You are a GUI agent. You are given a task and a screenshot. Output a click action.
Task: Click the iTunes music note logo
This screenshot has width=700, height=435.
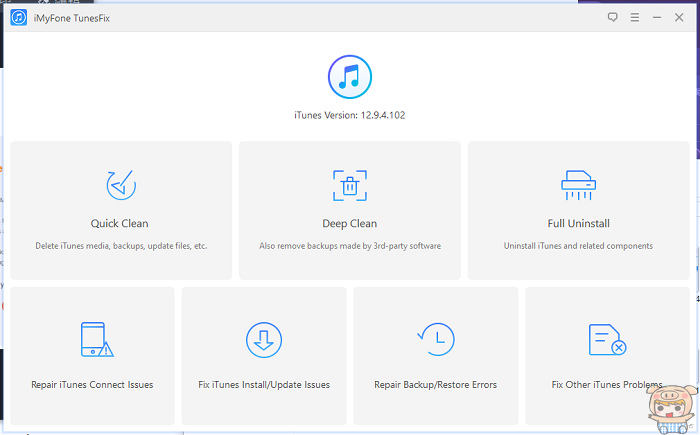pos(350,77)
